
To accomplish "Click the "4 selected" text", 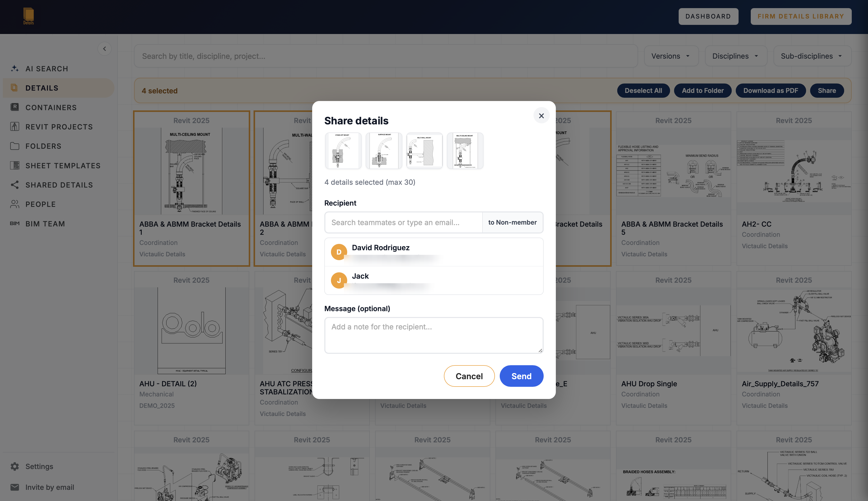I will (x=160, y=91).
